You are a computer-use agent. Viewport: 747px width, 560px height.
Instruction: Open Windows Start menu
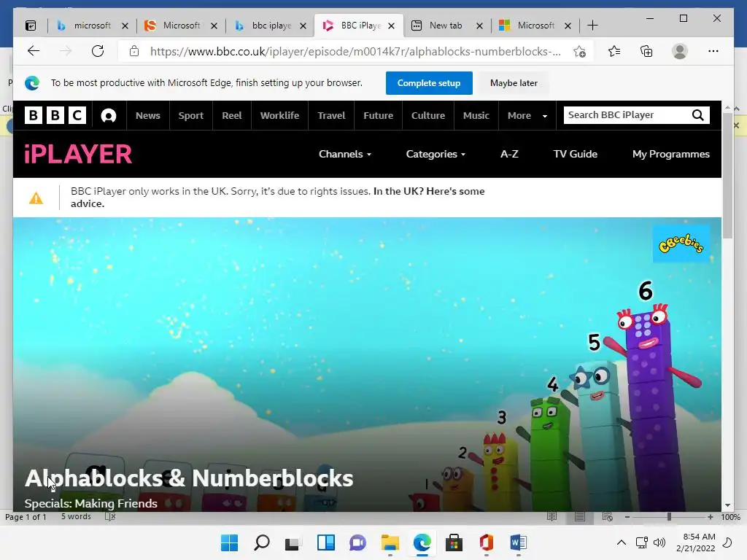[229, 542]
